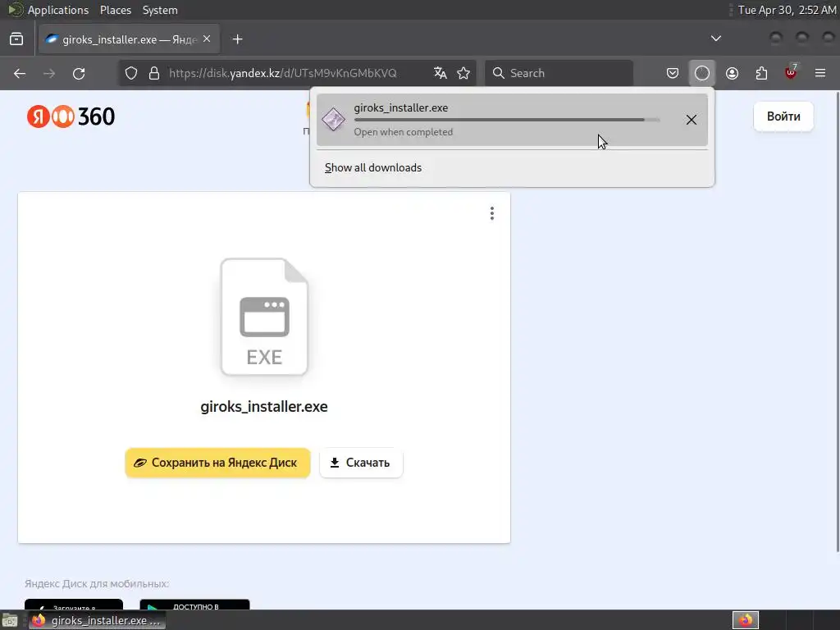Reload the Yandex Disk page

pyautogui.click(x=79, y=73)
